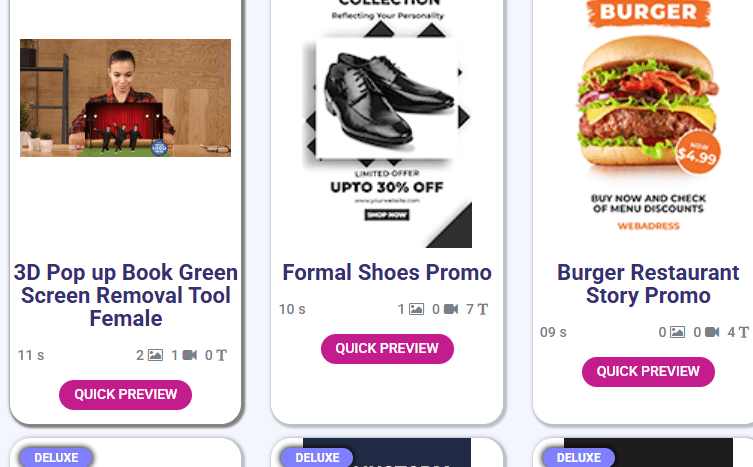Click DELUXE badge on bottom-middle card

point(317,457)
